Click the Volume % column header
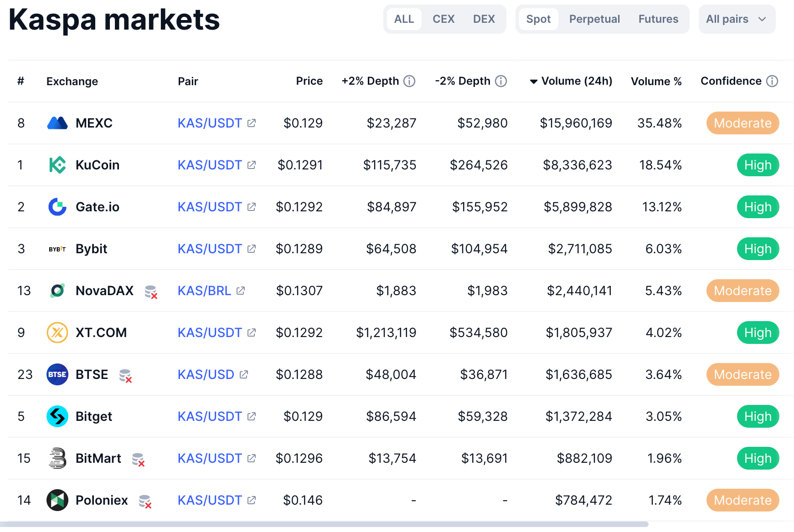The image size is (794, 532). coord(656,81)
